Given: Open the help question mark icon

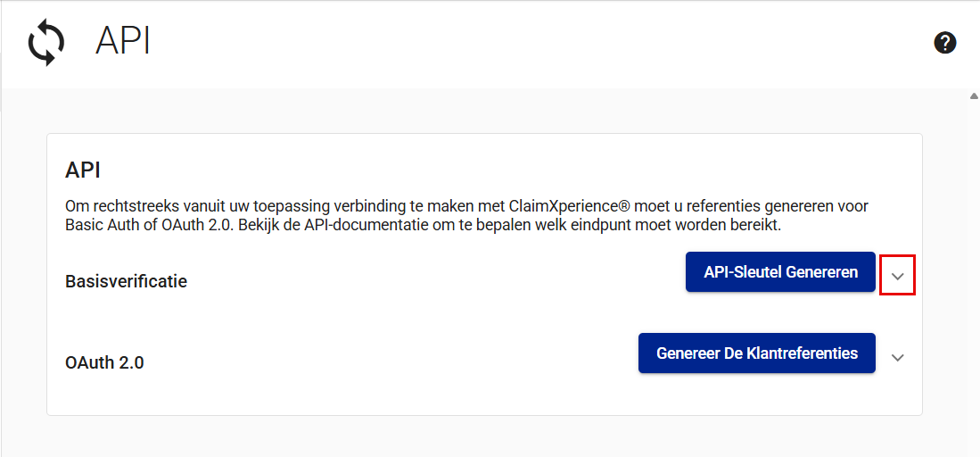Looking at the screenshot, I should (x=945, y=42).
